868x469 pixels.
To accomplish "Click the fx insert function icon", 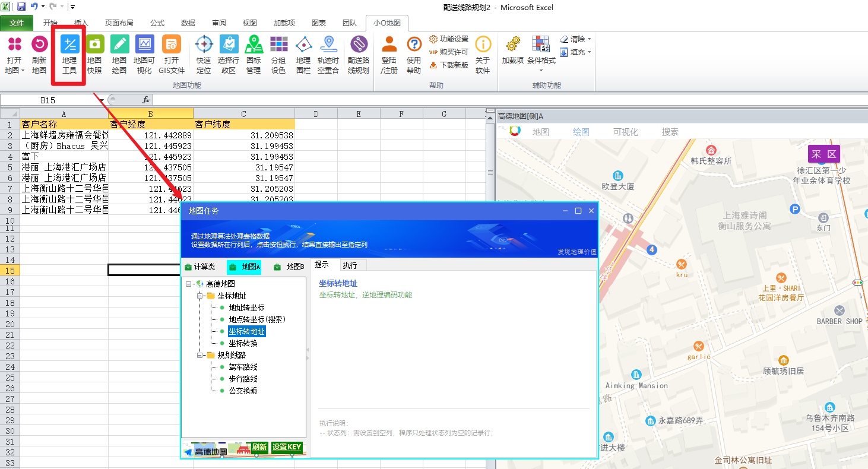I will pyautogui.click(x=146, y=100).
